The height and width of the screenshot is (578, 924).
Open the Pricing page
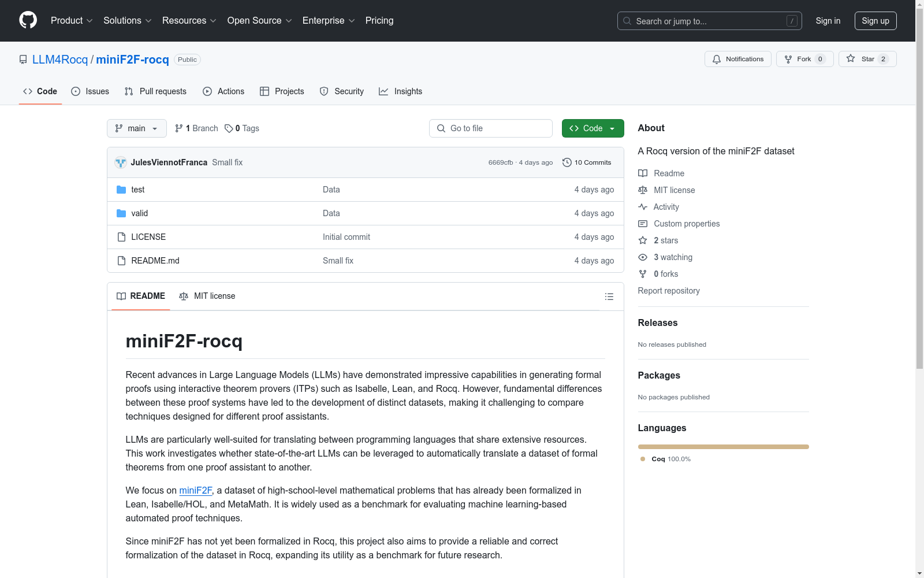coord(379,21)
